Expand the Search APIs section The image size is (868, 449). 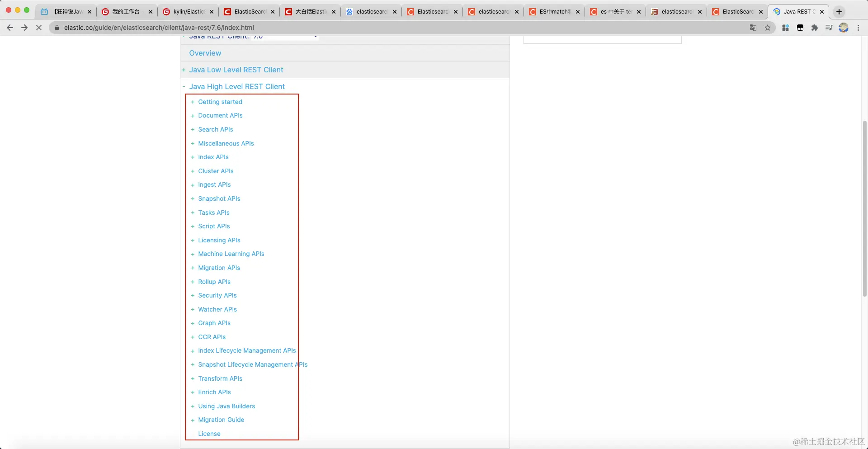point(193,130)
